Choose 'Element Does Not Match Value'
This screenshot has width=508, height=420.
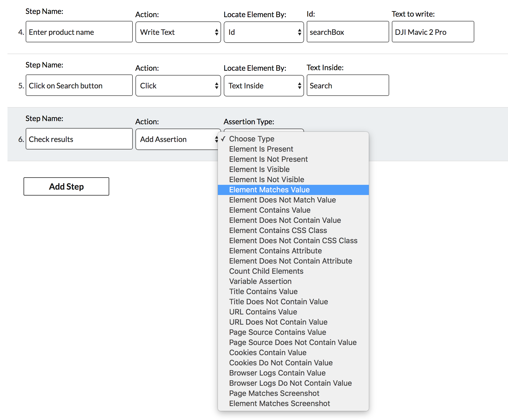coord(293,200)
